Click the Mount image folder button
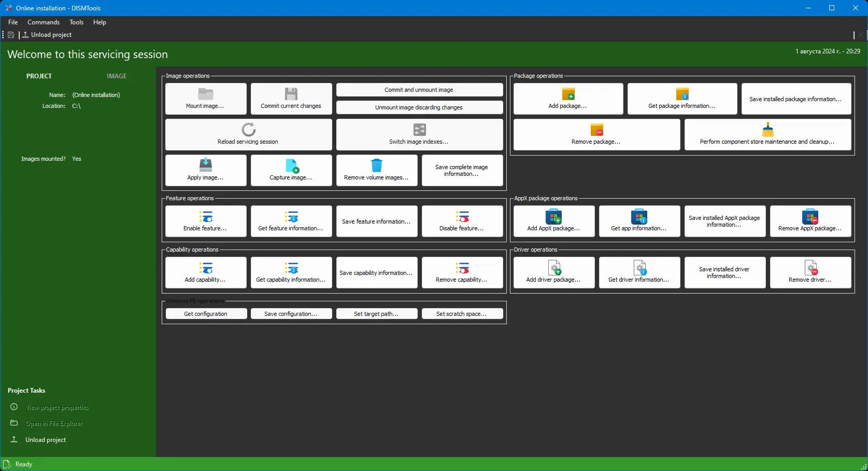 point(206,99)
